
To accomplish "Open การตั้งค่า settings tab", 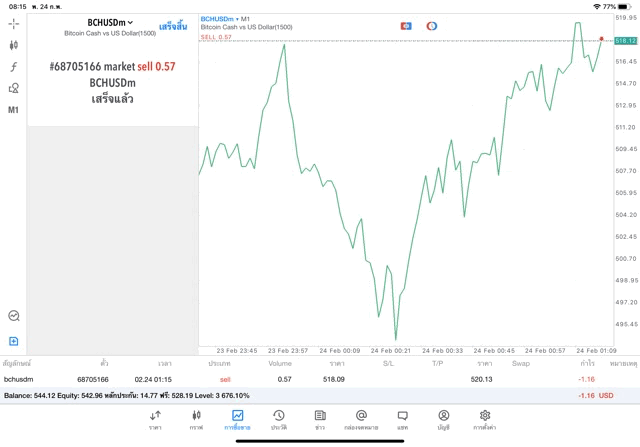I will coord(484,420).
